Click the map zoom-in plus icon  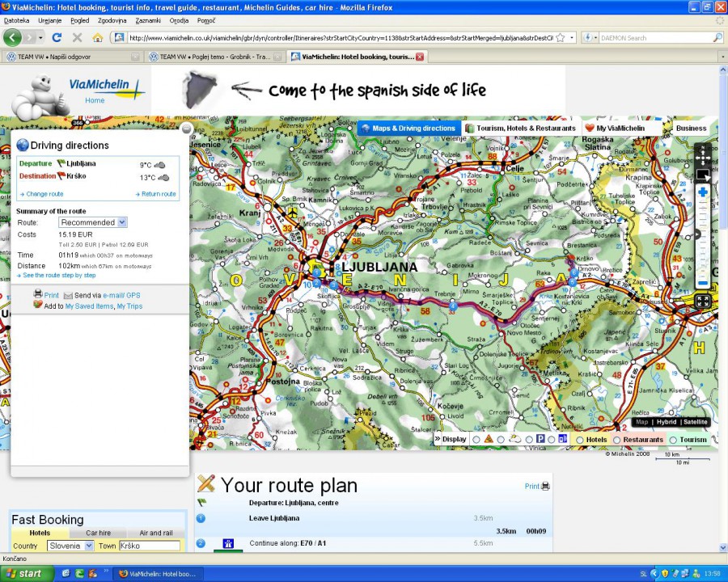tap(703, 192)
